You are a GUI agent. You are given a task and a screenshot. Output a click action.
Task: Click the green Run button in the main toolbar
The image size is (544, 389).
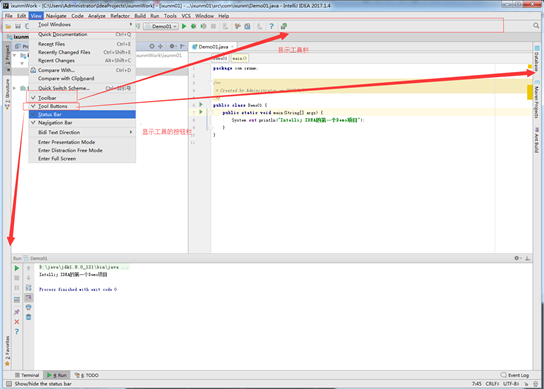184,26
